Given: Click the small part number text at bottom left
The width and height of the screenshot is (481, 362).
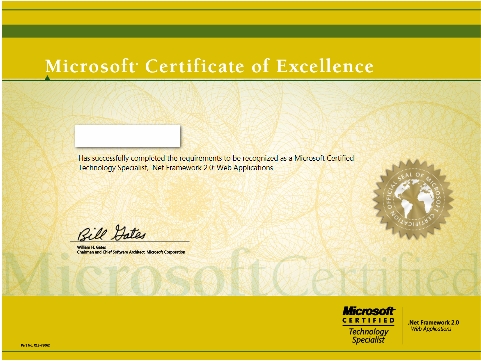Looking at the screenshot, I should [35, 346].
